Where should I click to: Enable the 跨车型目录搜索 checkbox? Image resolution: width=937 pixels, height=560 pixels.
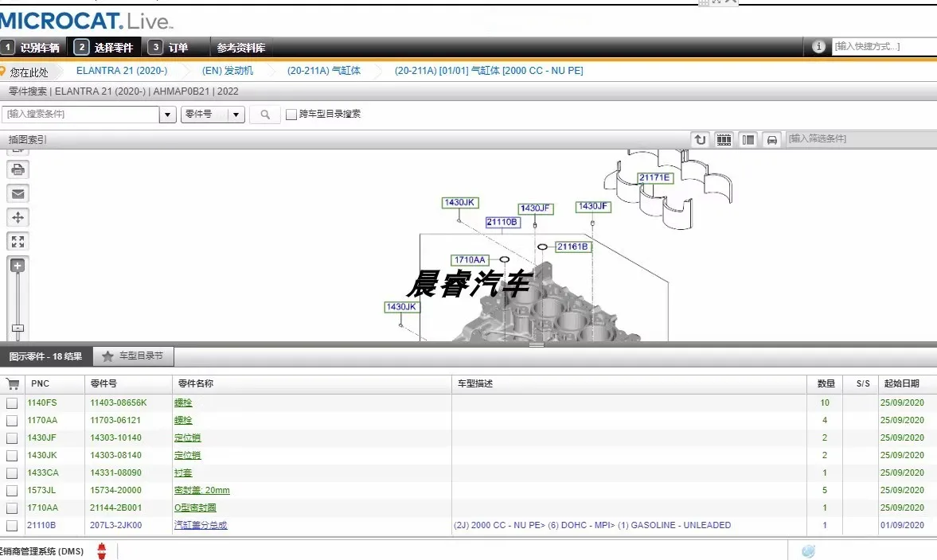291,114
